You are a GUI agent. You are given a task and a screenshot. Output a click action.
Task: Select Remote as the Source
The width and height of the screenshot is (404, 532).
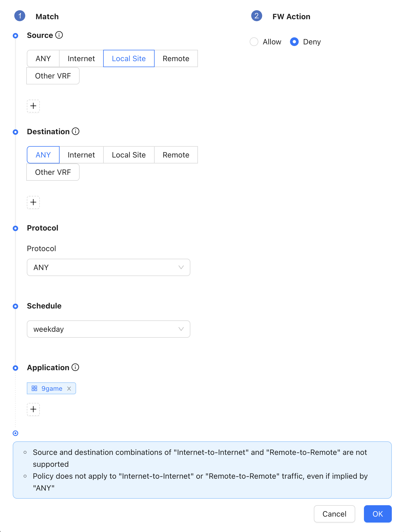(176, 58)
